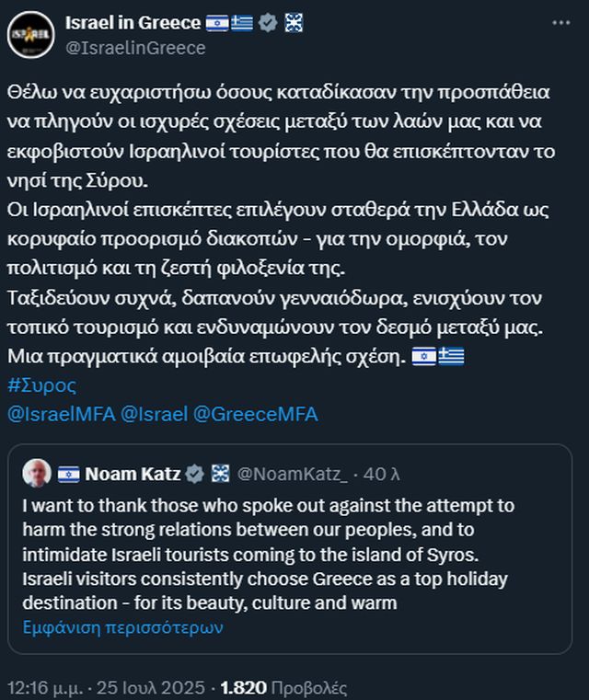Click Noam Katz's small profile avatar

37,473
